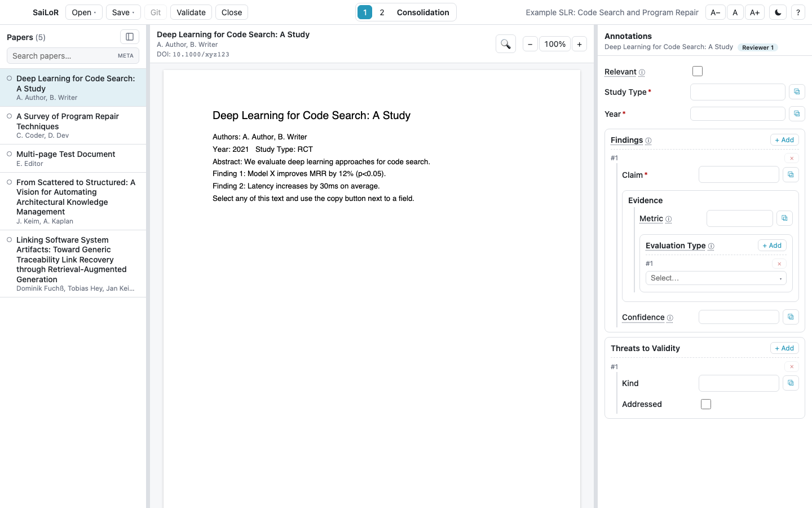Screen dimensions: 812x508
Task: Click the Reviewer 1 badge
Action: tap(758, 47)
